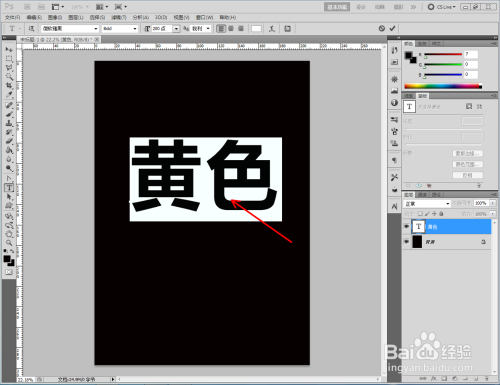Select the Brush tool
The width and height of the screenshot is (500, 385).
(x=9, y=114)
